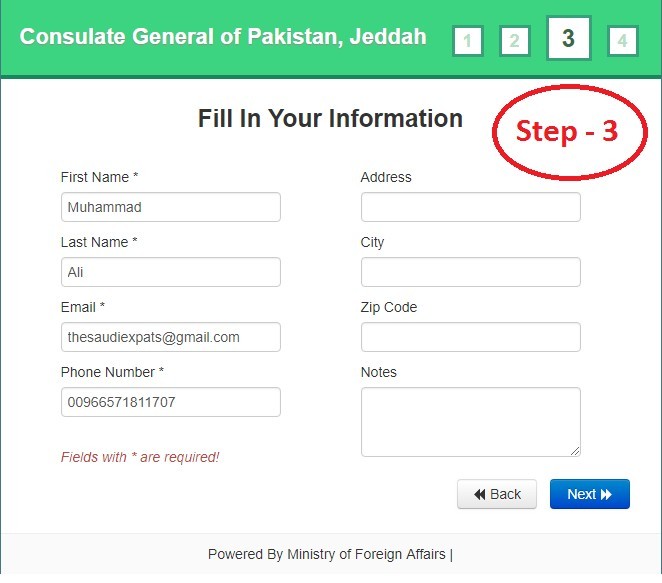Click the Consulate General of Pakistan title

pos(223,36)
